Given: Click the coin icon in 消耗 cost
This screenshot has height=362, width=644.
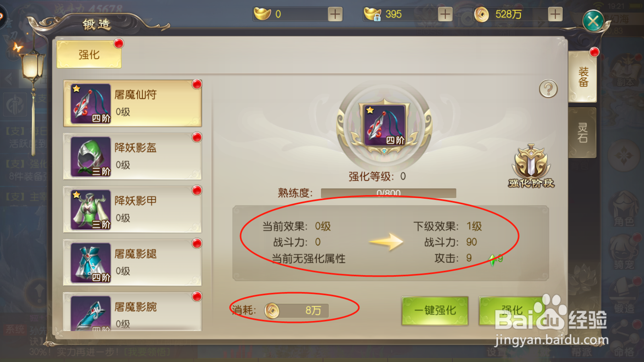Looking at the screenshot, I should 272,311.
